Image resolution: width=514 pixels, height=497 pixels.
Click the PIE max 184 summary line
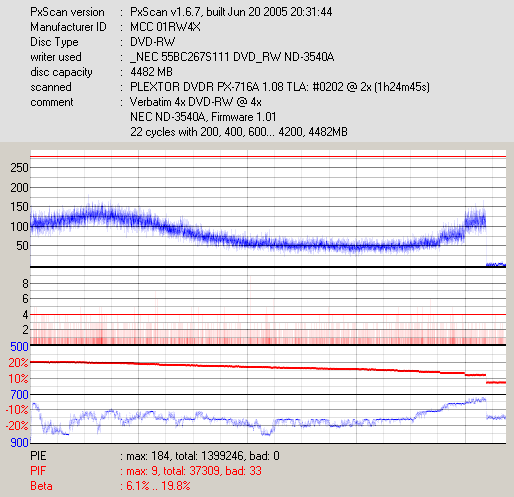coord(155,456)
